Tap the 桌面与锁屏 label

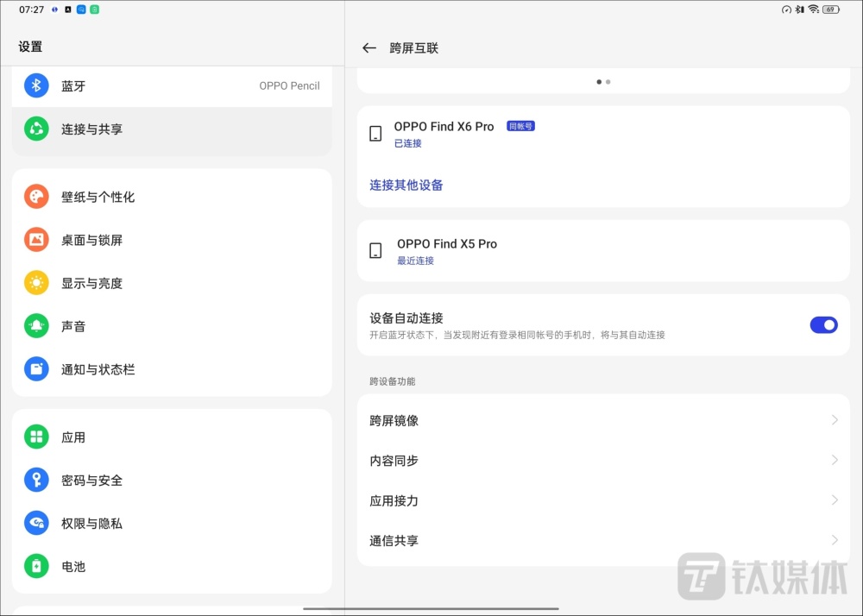click(x=92, y=241)
